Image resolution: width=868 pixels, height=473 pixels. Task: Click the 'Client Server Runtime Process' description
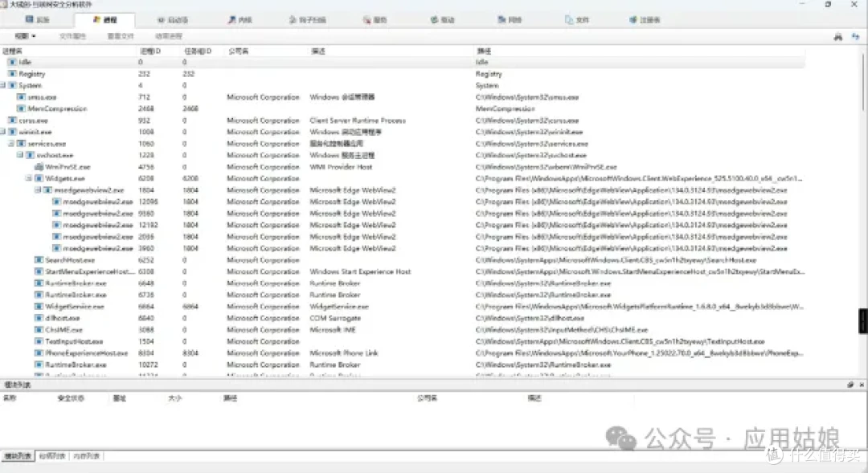(x=358, y=120)
